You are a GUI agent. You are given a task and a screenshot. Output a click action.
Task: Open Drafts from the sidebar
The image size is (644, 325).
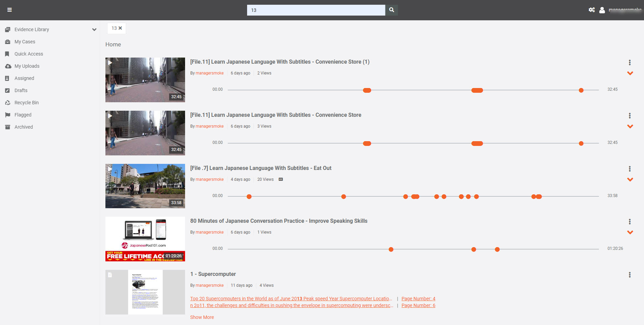21,90
